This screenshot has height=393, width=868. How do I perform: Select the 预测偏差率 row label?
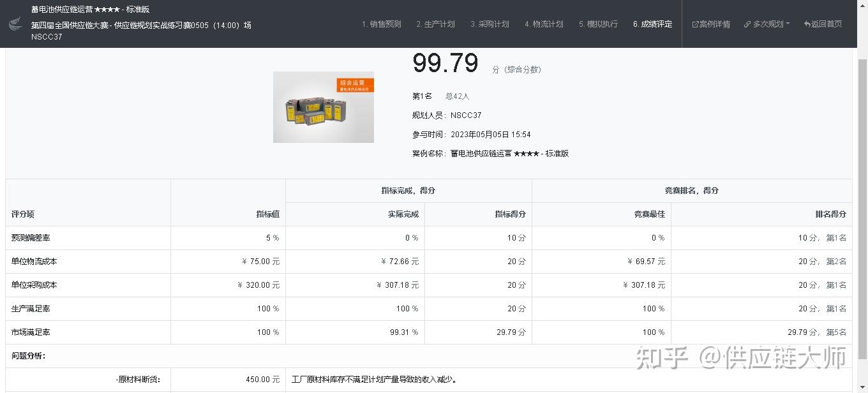31,238
